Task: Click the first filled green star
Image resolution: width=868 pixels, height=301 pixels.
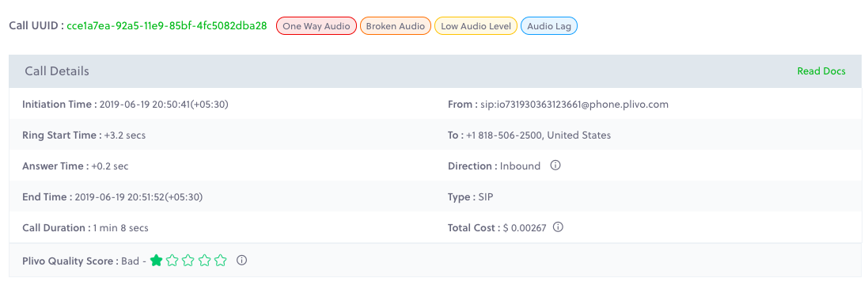Action: point(156,260)
